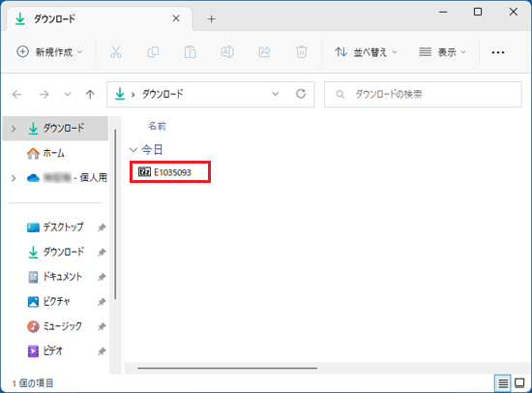Open the 新規作成 menu
Viewport: 532px width, 393px height.
(49, 52)
